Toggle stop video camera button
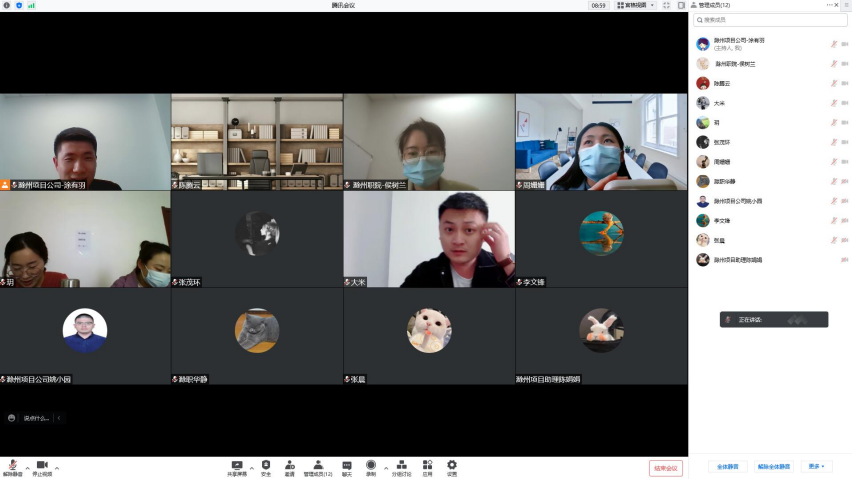The width and height of the screenshot is (853, 479). [x=42, y=466]
